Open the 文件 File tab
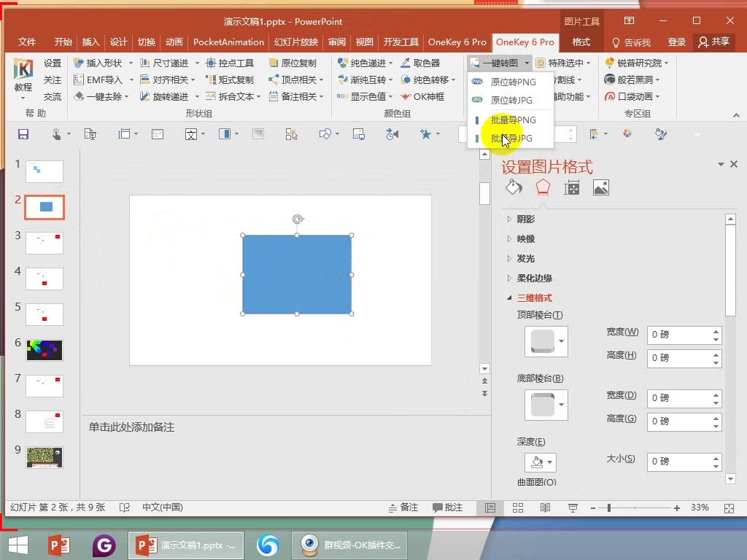747x560 pixels. pyautogui.click(x=27, y=42)
